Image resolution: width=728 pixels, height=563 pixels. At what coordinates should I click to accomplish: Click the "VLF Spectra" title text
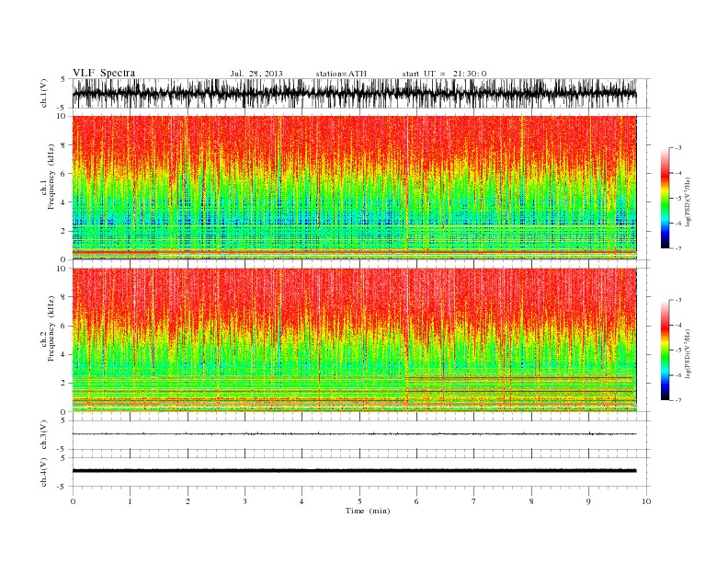104,73
